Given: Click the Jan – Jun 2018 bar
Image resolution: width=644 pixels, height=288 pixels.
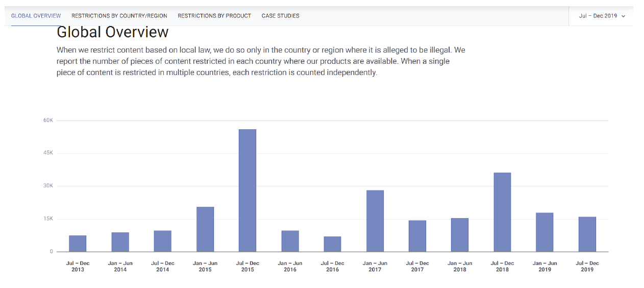Looking at the screenshot, I should [460, 235].
